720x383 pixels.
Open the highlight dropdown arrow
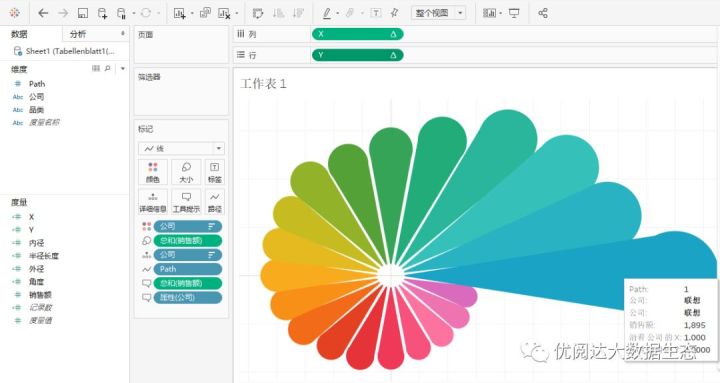click(338, 13)
